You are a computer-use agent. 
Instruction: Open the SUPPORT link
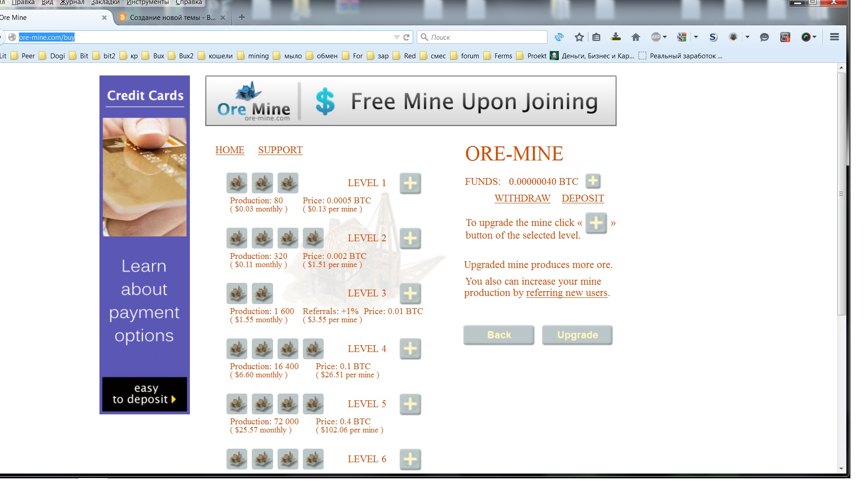(x=280, y=150)
